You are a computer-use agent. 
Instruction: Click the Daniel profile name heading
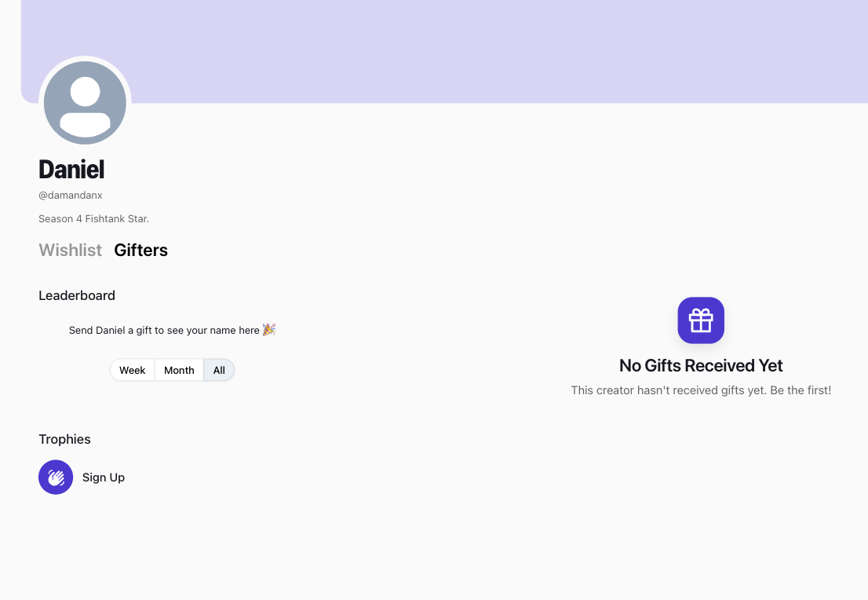tap(71, 169)
